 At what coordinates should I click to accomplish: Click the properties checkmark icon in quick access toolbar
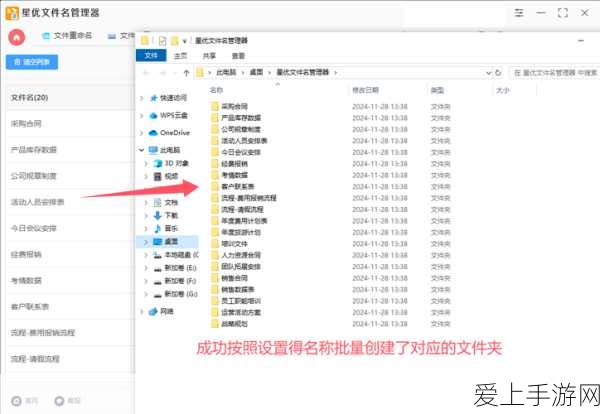point(162,41)
